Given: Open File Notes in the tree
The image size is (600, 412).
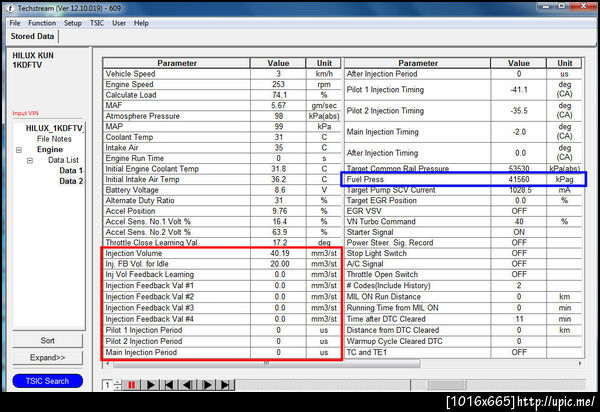Looking at the screenshot, I should tap(54, 139).
